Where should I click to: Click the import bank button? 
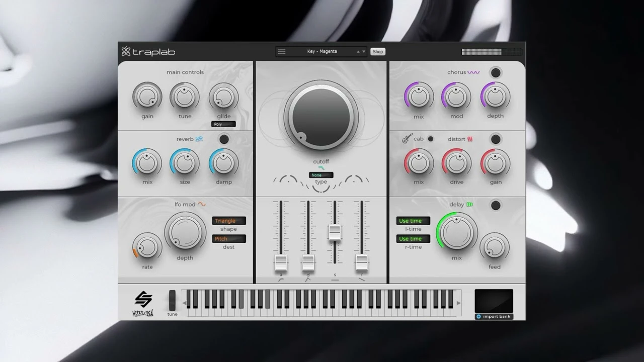click(x=494, y=317)
